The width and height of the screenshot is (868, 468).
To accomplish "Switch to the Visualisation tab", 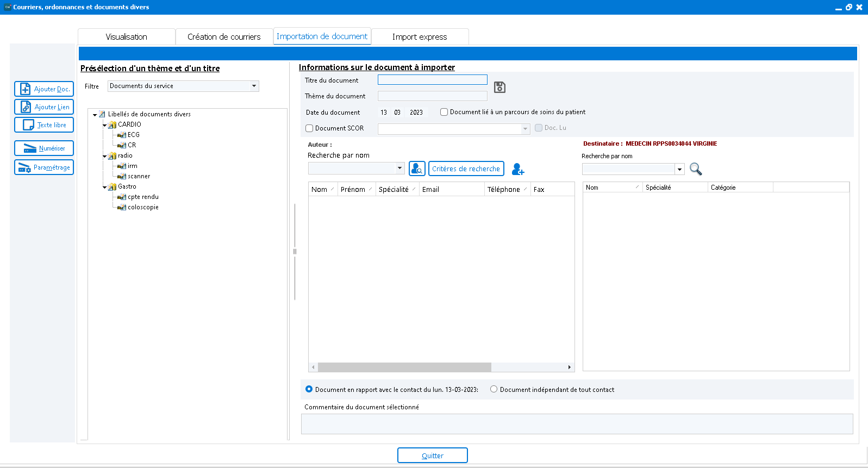I will point(126,37).
